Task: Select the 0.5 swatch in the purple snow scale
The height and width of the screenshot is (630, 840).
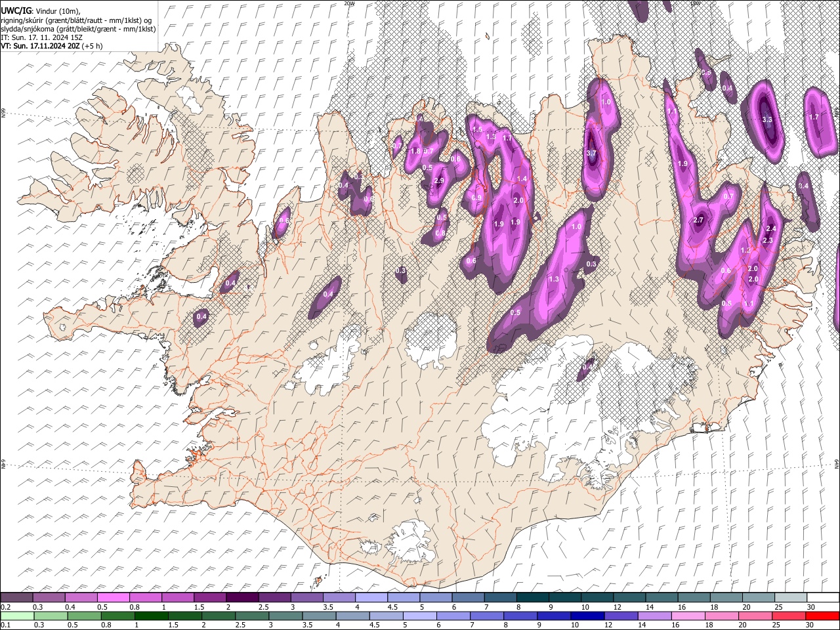Action: point(113,597)
